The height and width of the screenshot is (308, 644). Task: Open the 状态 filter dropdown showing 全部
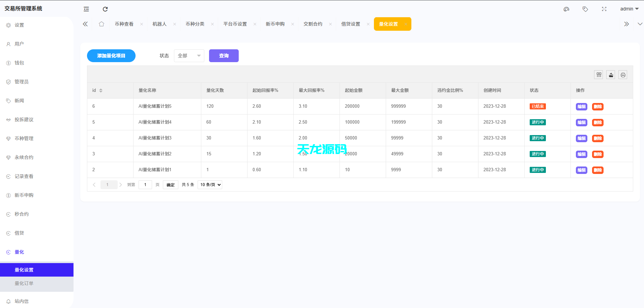pos(189,56)
